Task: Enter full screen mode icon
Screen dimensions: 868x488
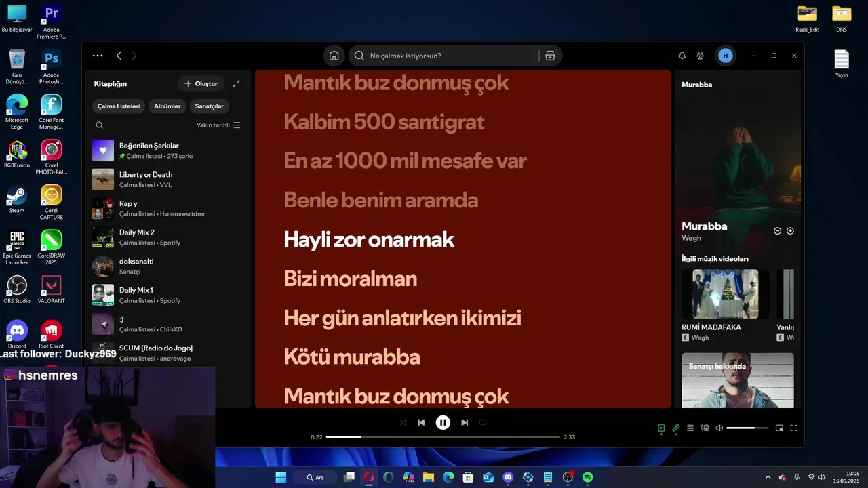Action: 794,428
